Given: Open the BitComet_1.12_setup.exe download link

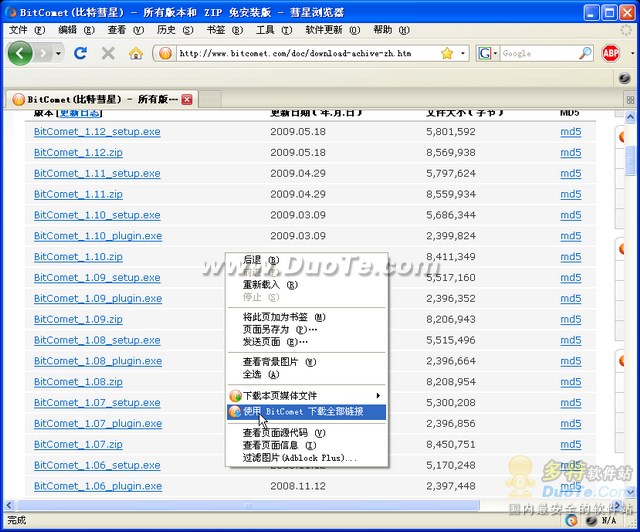Looking at the screenshot, I should [x=97, y=132].
